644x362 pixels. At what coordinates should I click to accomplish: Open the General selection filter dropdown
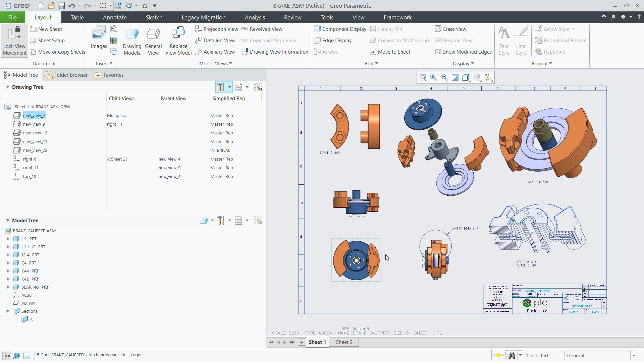click(634, 356)
